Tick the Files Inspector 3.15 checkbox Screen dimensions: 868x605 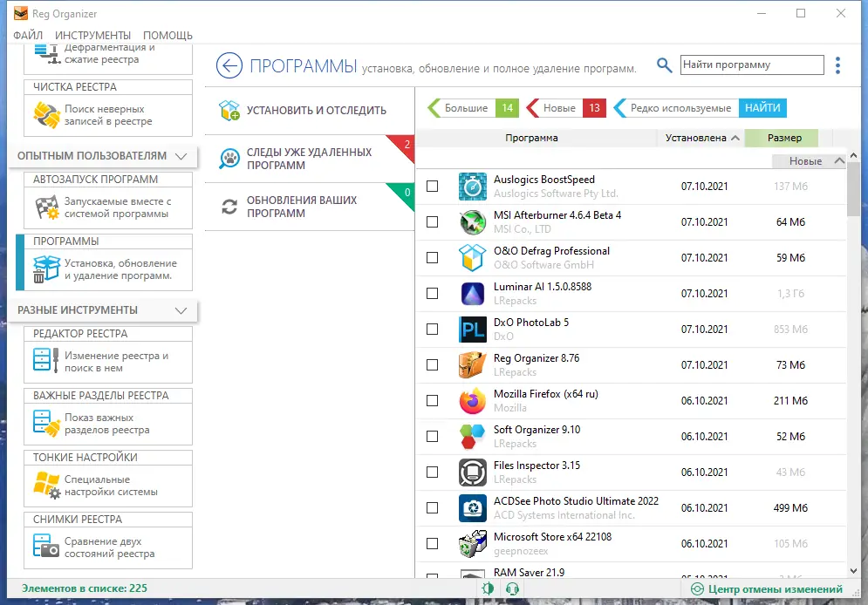point(433,472)
